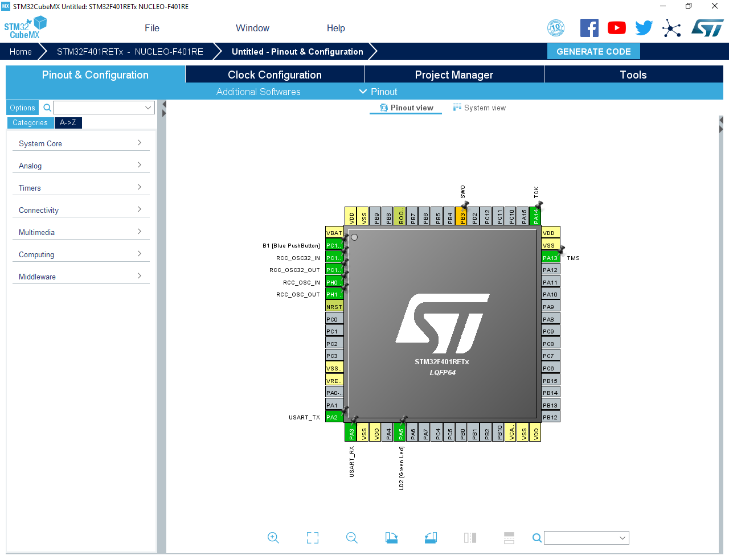Image resolution: width=729 pixels, height=560 pixels.
Task: Click pin PB12 on the chip
Action: click(x=551, y=417)
